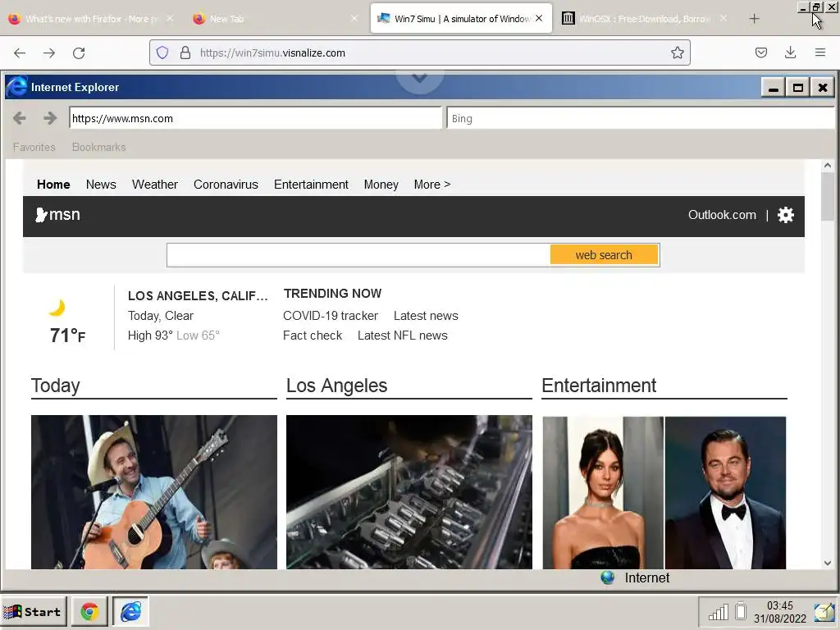Open the celebrity couple story thumbnail
This screenshot has height=630, width=840.
click(x=664, y=492)
